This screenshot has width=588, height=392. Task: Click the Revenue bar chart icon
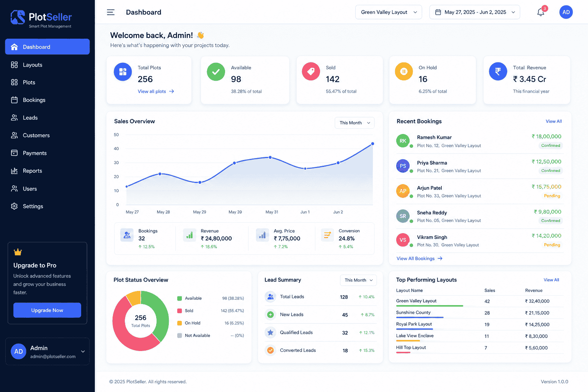pyautogui.click(x=189, y=235)
